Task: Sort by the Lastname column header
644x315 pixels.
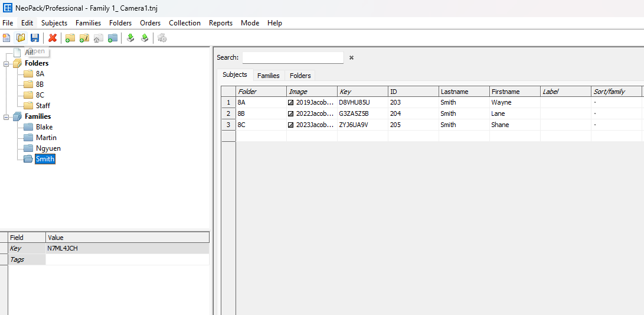Action: [464, 92]
